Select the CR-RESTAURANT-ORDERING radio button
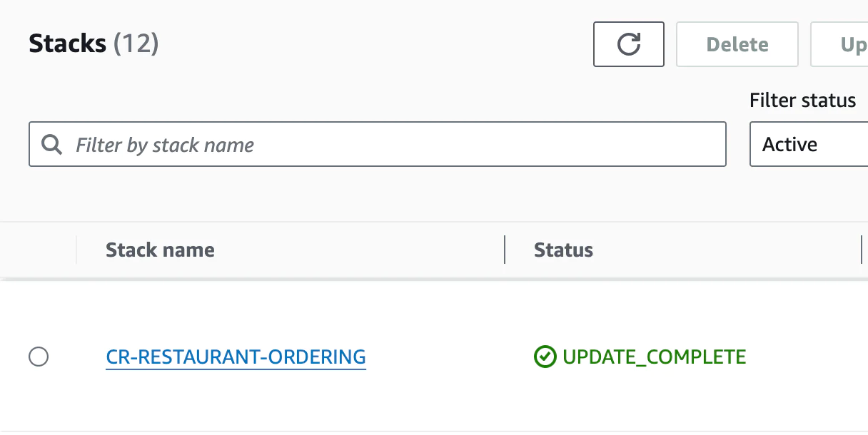Viewport: 868px width, 435px height. 39,357
